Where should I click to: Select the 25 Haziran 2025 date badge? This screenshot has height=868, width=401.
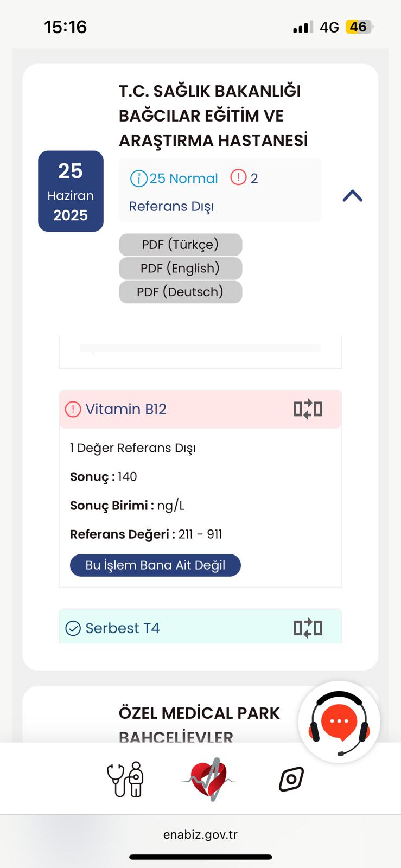71,191
